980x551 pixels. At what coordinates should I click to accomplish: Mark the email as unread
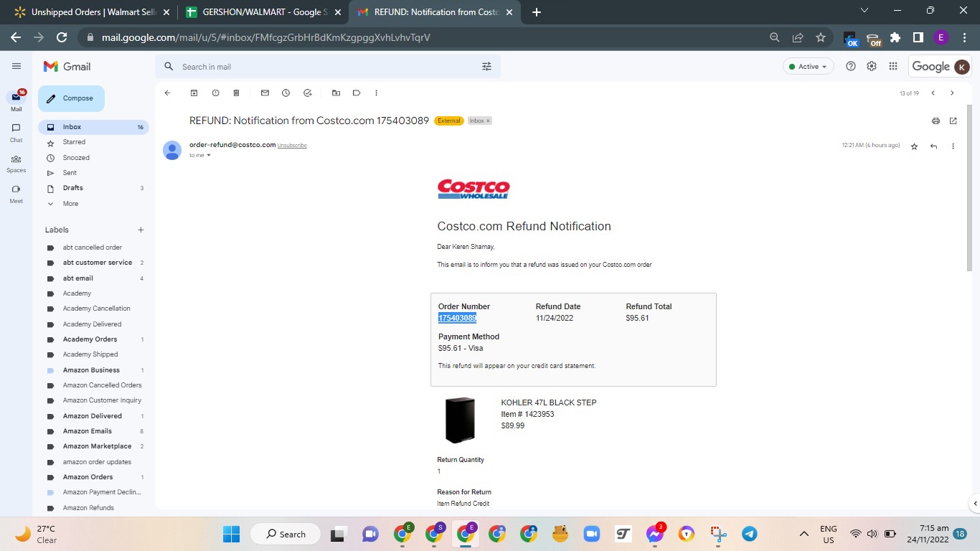pos(265,93)
